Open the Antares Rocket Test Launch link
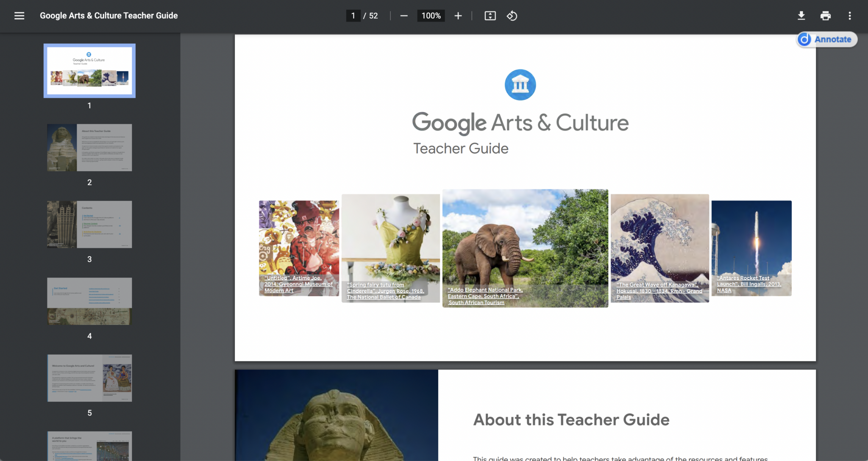868x461 pixels. [x=749, y=284]
